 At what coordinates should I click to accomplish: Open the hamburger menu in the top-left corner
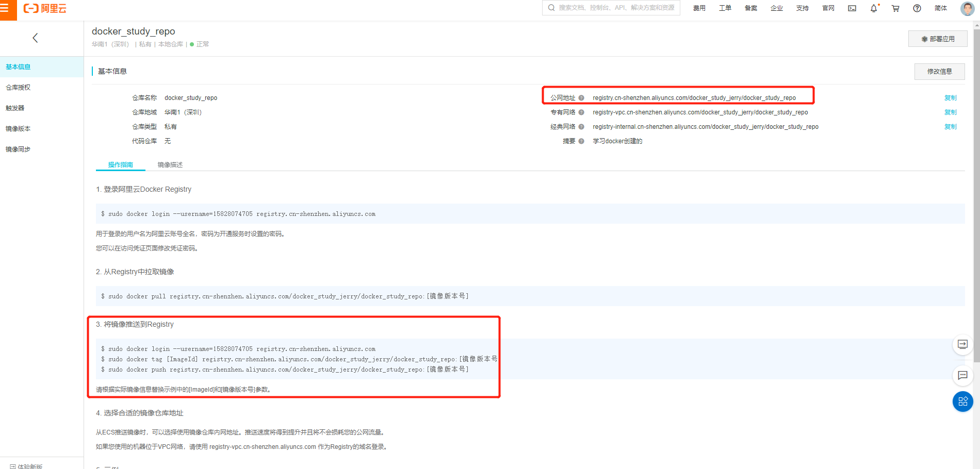pos(5,8)
